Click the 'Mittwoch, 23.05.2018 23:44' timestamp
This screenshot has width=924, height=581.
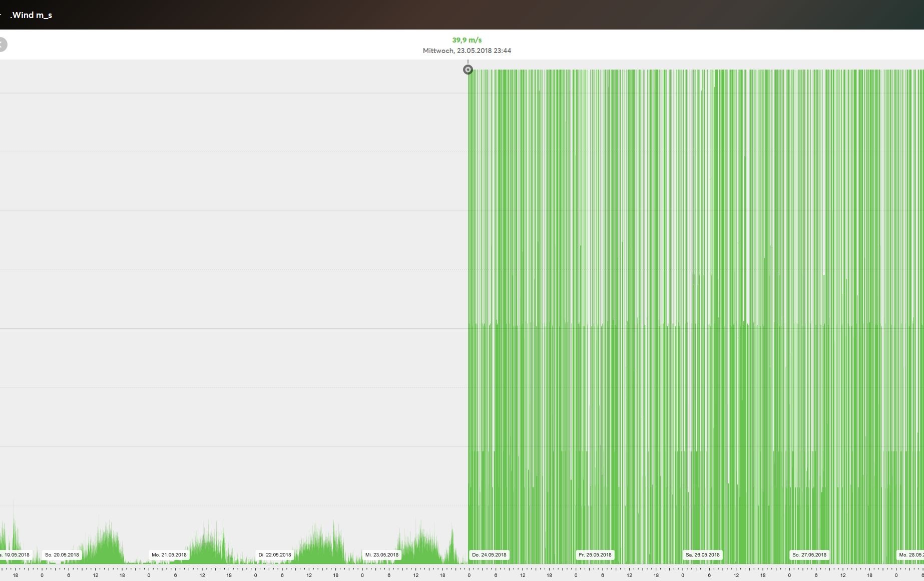coord(467,51)
